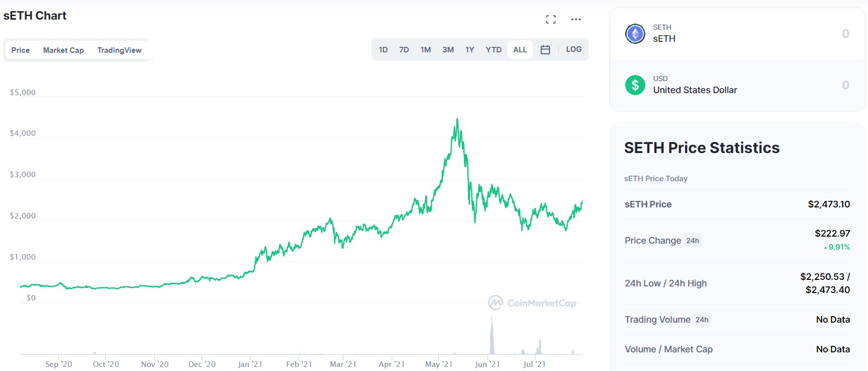Switch to the TradingView tab
The image size is (868, 371).
119,50
